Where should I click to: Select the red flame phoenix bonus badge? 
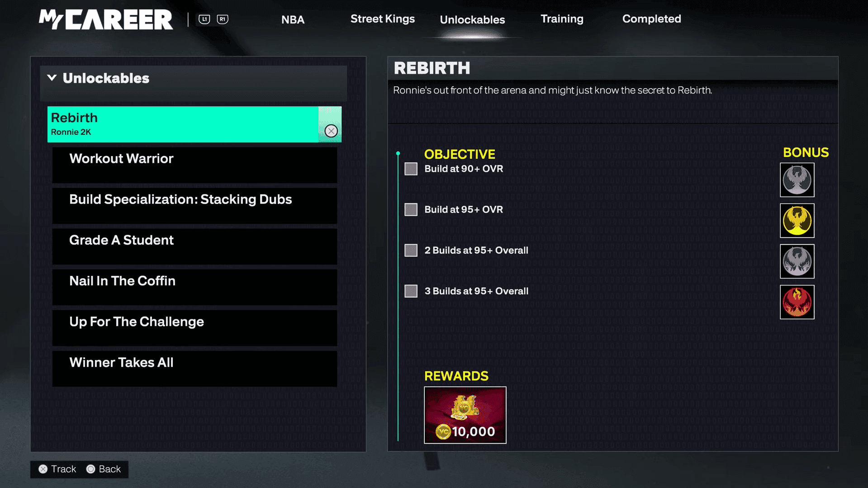pos(797,302)
